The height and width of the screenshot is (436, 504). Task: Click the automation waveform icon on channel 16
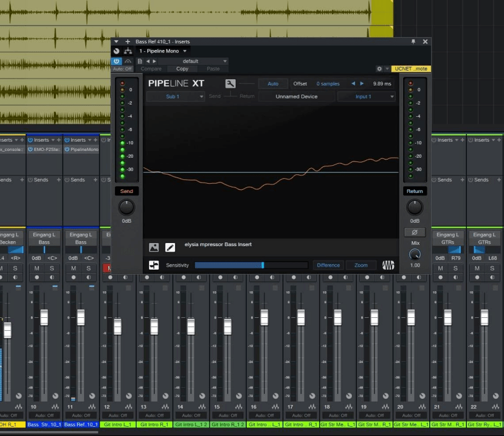pos(275,407)
